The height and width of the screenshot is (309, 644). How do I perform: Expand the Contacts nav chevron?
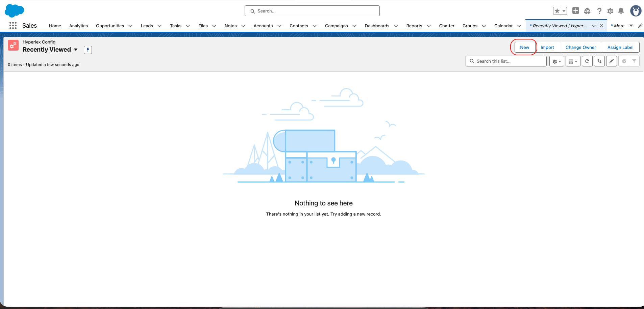315,26
